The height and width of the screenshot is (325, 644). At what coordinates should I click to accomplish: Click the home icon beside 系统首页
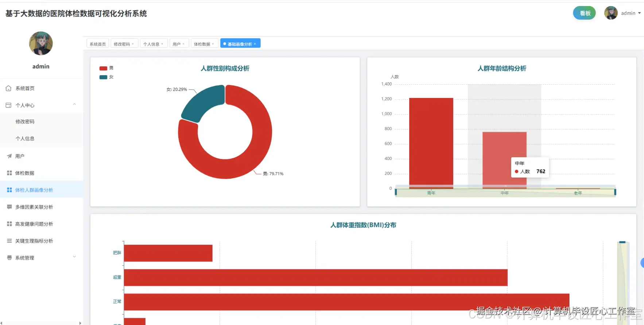point(9,88)
